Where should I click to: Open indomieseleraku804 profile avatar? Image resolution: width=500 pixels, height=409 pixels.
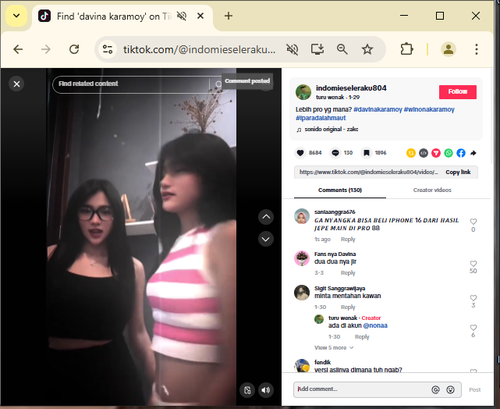coord(303,92)
